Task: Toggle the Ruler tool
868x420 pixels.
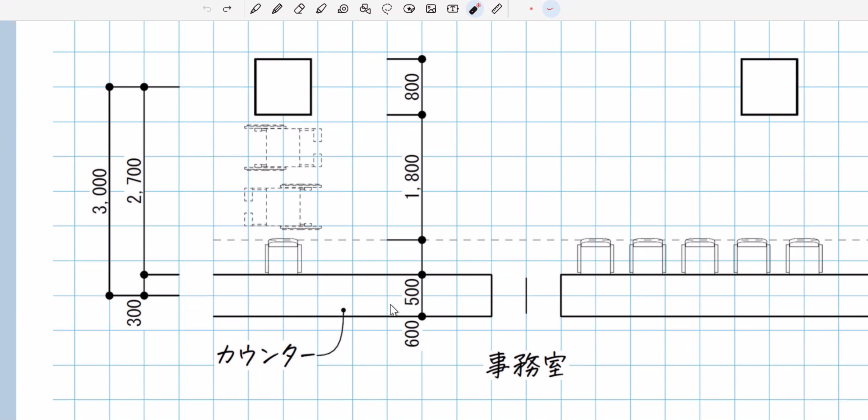Action: click(x=497, y=9)
